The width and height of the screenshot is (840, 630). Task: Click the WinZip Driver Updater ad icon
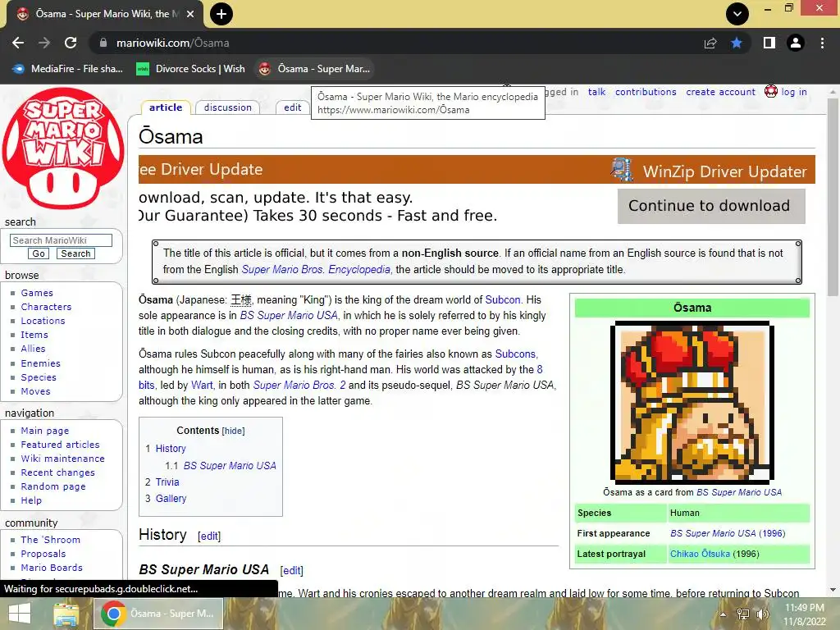pos(622,170)
